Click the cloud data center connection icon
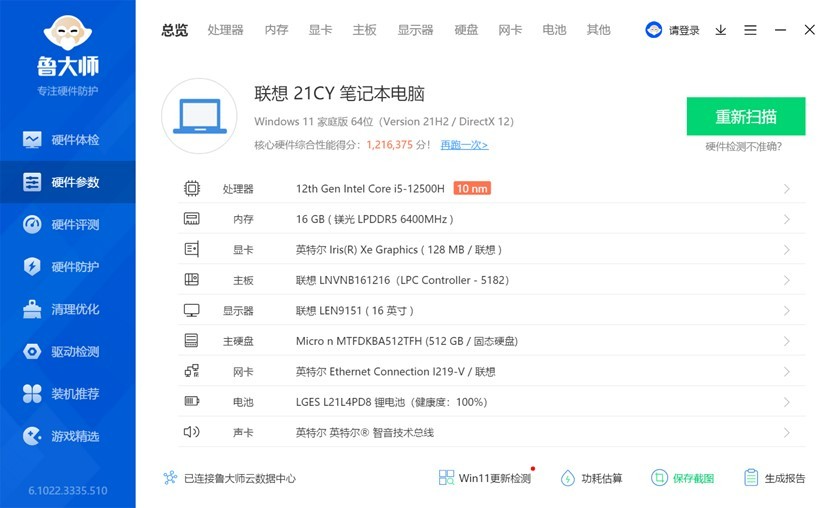The height and width of the screenshot is (508, 831). (x=170, y=478)
